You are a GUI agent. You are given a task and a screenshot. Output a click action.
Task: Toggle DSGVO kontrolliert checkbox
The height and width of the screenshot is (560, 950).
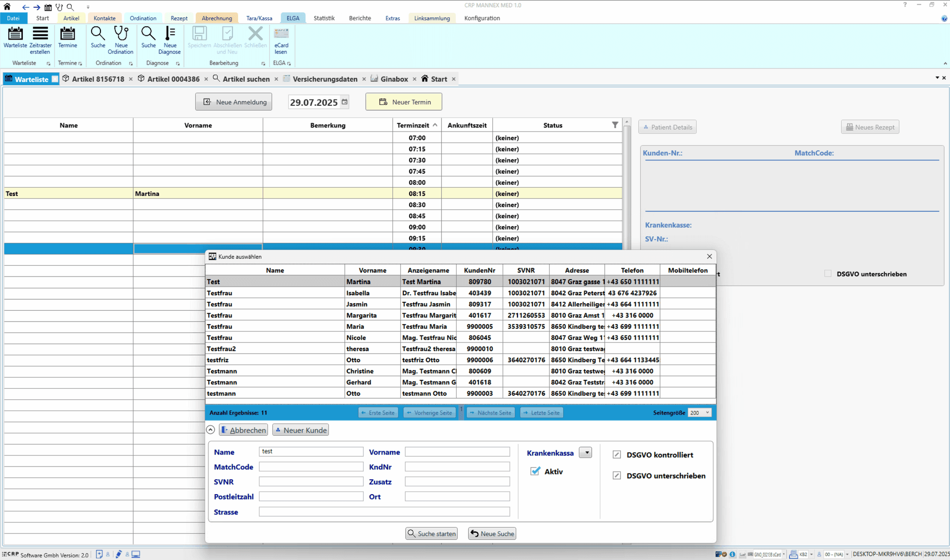617,455
